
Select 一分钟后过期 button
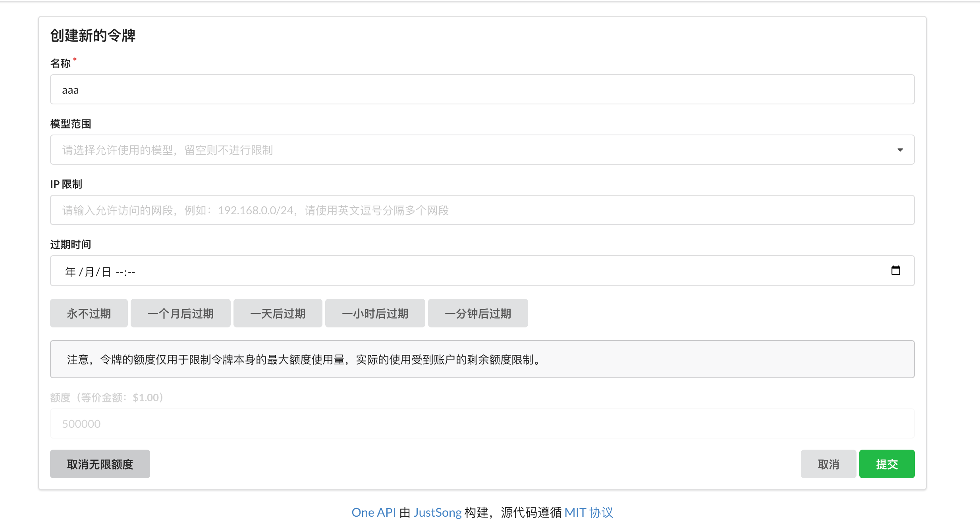click(x=478, y=314)
